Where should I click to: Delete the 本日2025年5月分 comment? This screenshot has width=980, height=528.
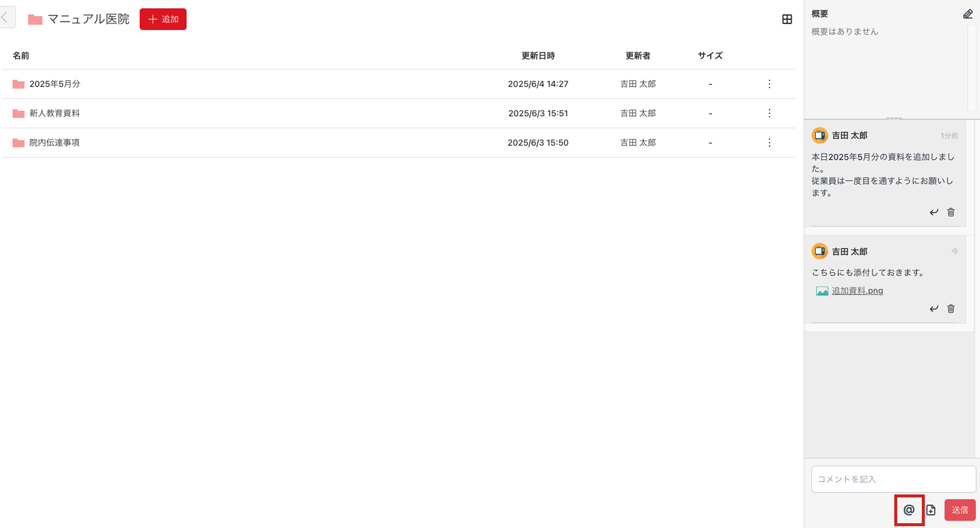951,212
